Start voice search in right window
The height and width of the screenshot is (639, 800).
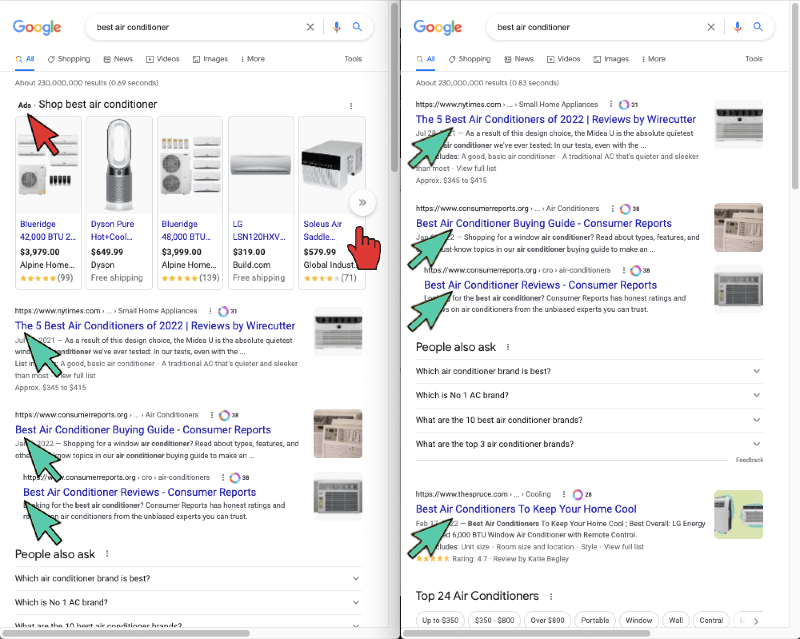point(737,27)
